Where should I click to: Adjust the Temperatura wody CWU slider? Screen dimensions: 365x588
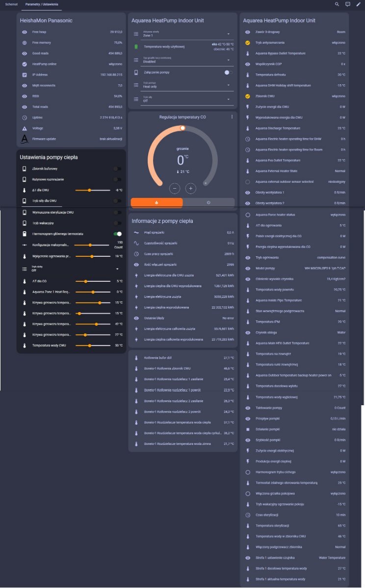(x=92, y=346)
